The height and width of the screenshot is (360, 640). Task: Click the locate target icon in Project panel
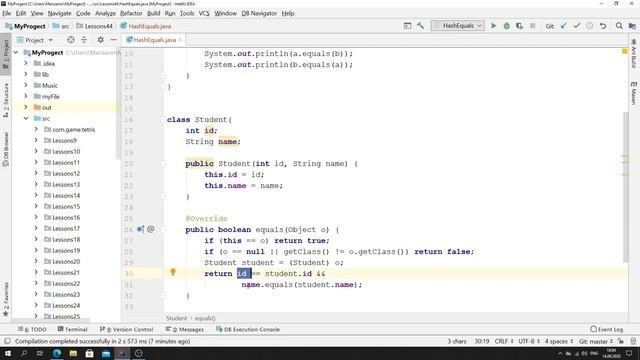click(71, 40)
